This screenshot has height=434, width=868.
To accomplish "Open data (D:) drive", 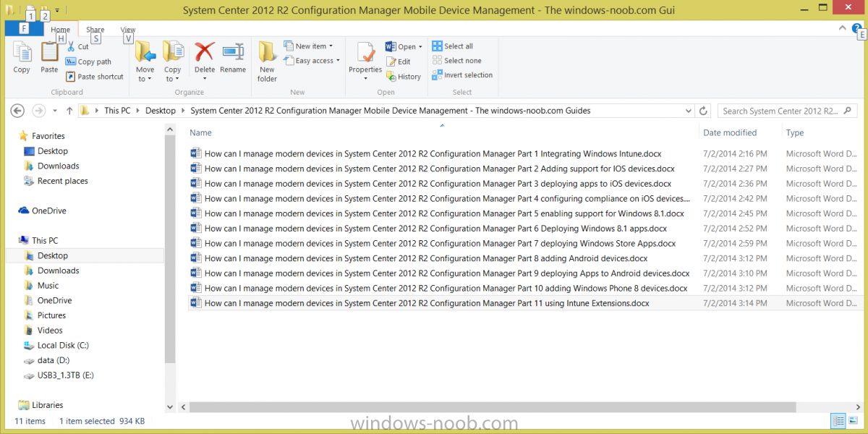I will (x=46, y=360).
